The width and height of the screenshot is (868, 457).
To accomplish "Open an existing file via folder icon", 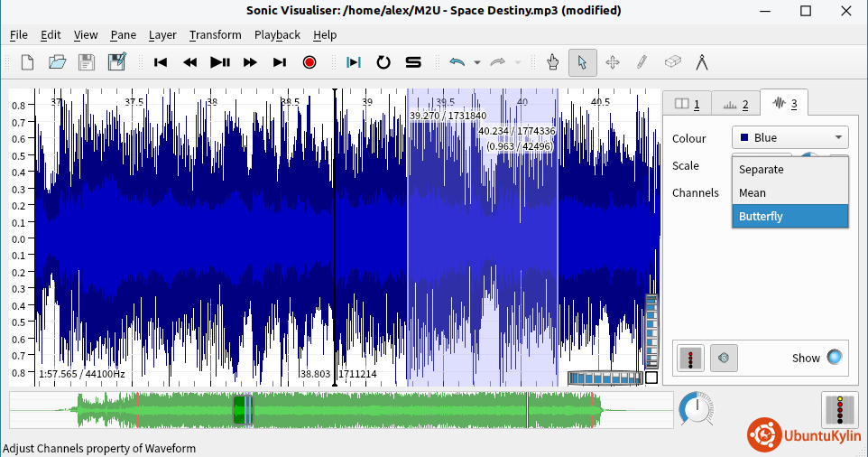I will [x=57, y=62].
